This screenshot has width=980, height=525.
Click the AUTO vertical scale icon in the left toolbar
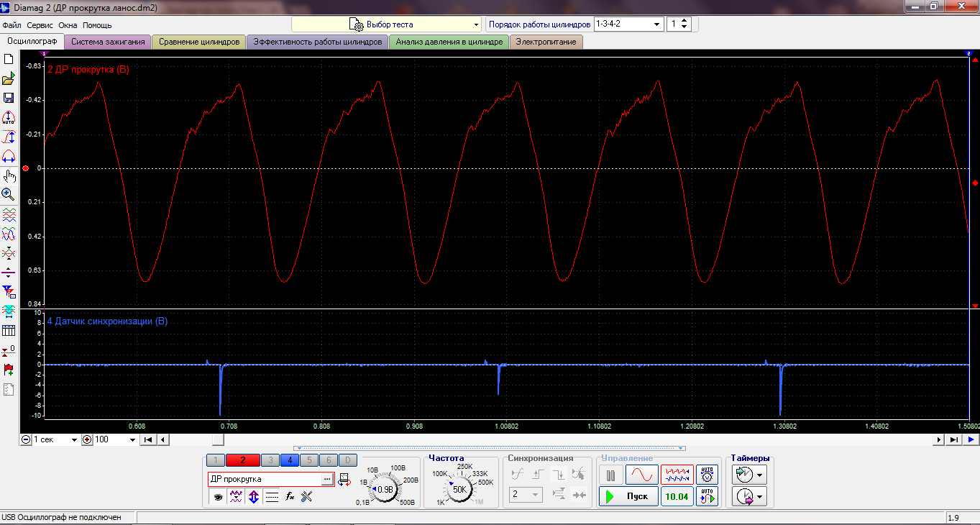click(9, 117)
